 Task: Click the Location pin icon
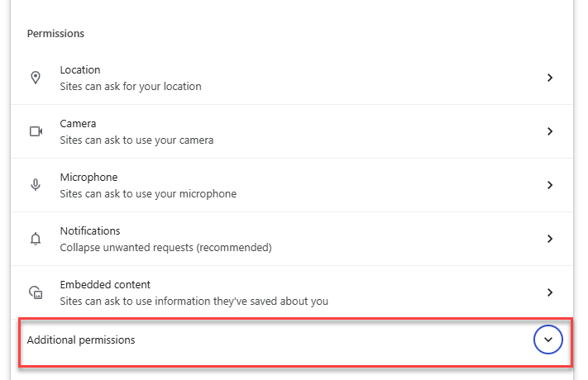coord(36,78)
